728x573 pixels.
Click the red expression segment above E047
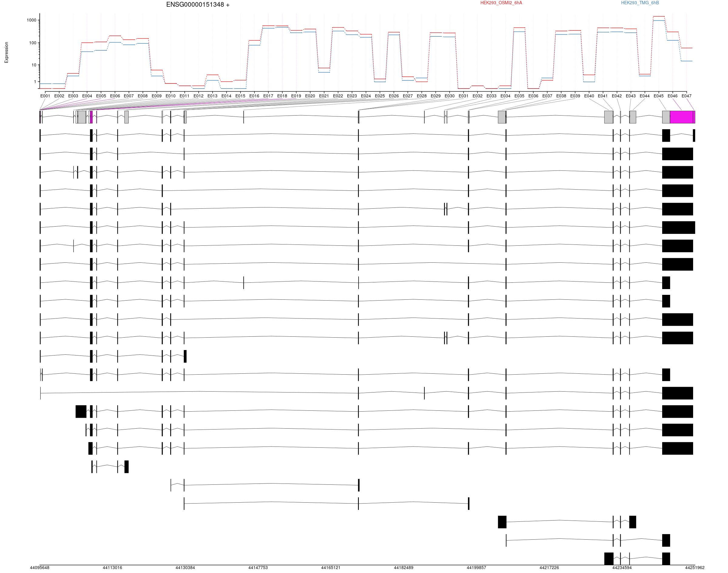(687, 48)
